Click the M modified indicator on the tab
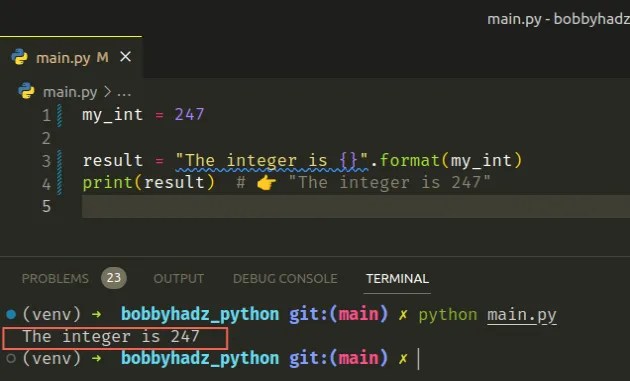630x381 pixels. point(102,57)
